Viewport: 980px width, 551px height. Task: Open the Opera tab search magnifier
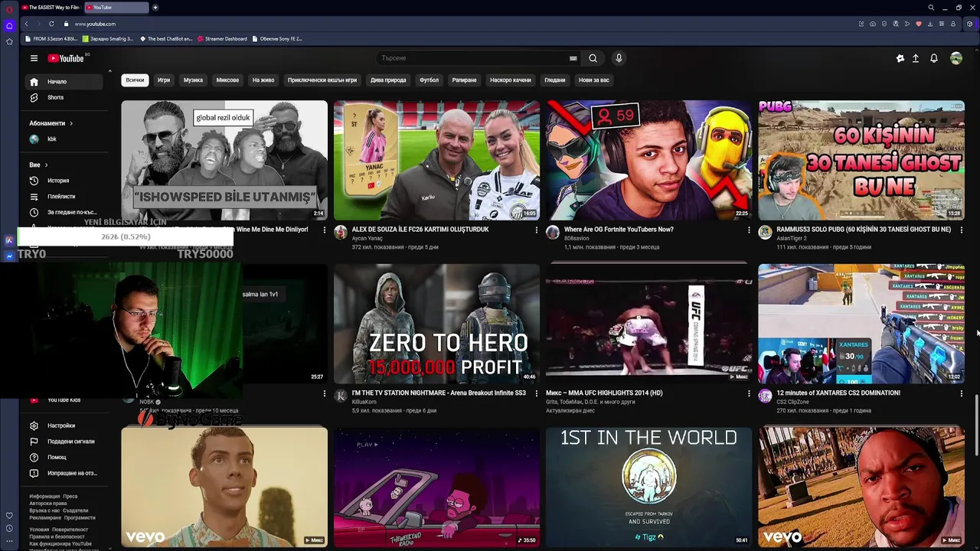point(931,8)
